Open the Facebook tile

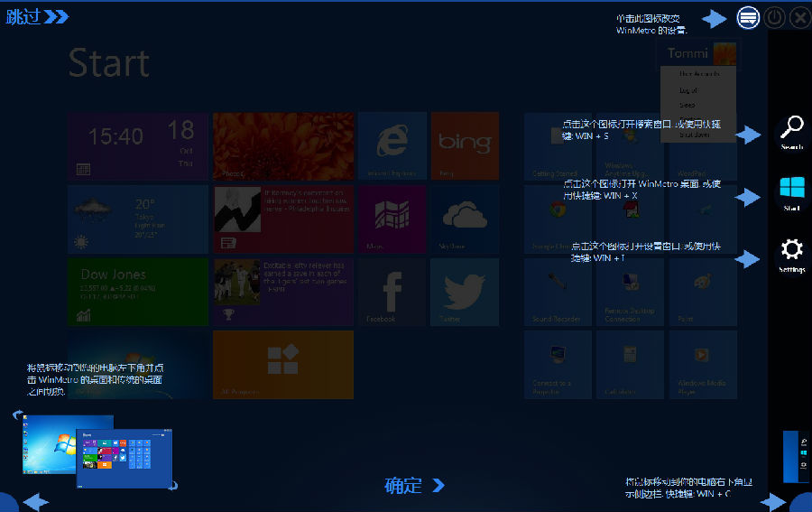click(392, 292)
